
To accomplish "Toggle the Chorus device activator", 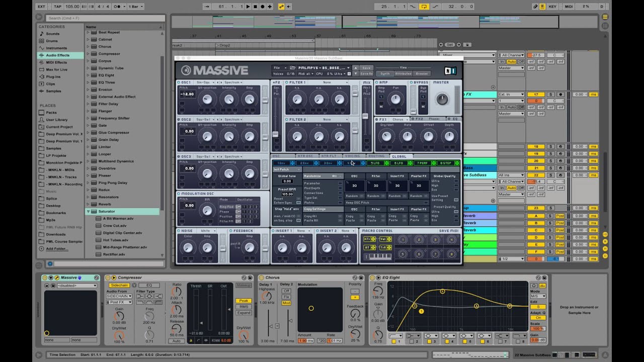I will [x=262, y=278].
